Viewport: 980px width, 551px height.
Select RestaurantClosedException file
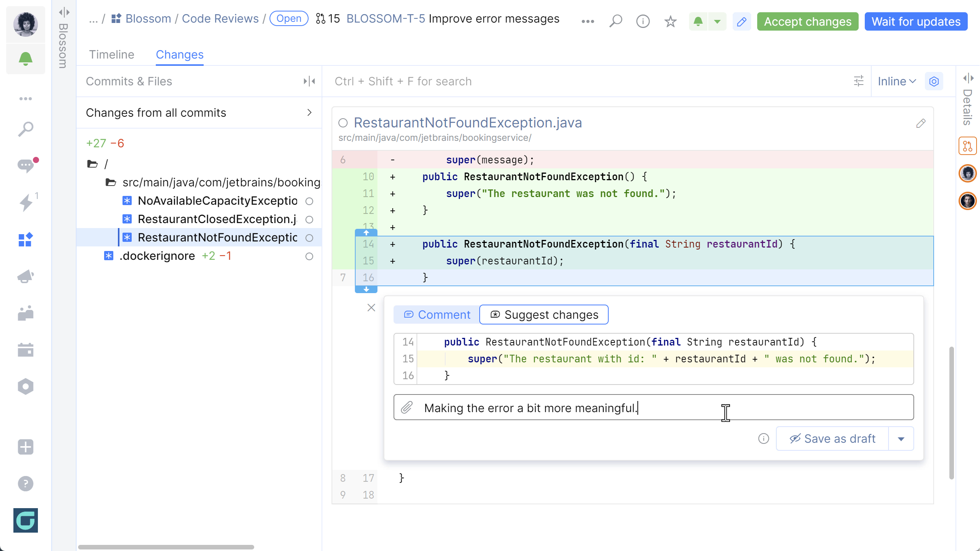217,219
